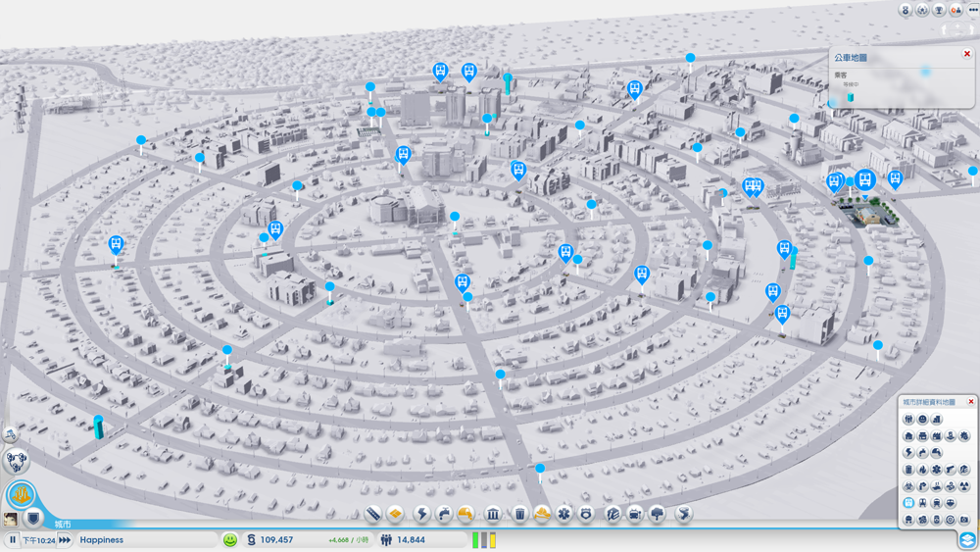The height and width of the screenshot is (552, 980).
Task: Click the 下午10:24 game clock
Action: tap(39, 539)
